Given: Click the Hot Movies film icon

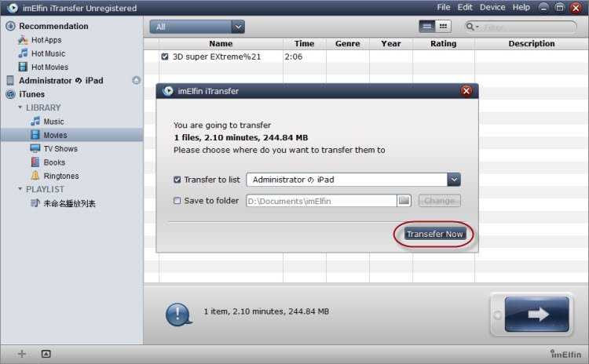Looking at the screenshot, I should click(x=23, y=67).
